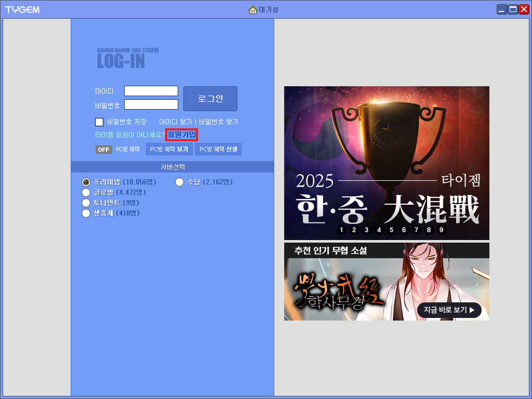Go to banner slide 9
Screen dimensions: 532x399
(442, 230)
